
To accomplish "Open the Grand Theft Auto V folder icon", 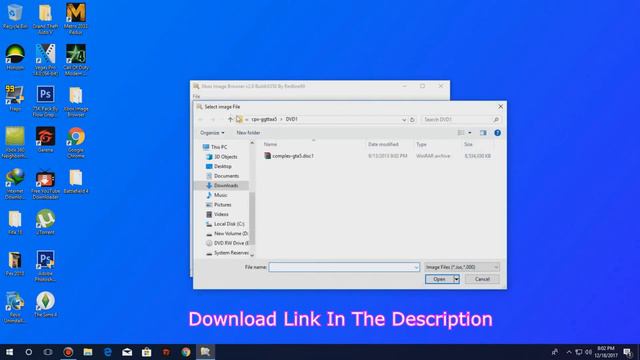I will [x=45, y=18].
